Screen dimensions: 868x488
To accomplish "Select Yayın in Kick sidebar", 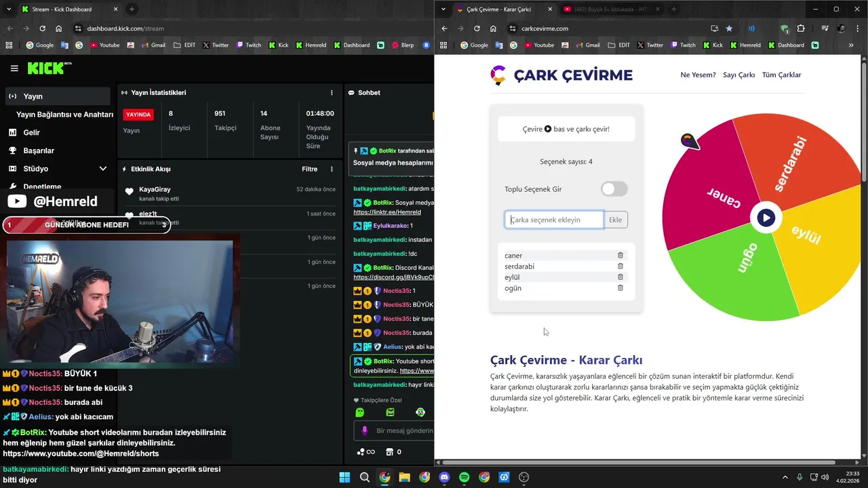I will point(58,96).
